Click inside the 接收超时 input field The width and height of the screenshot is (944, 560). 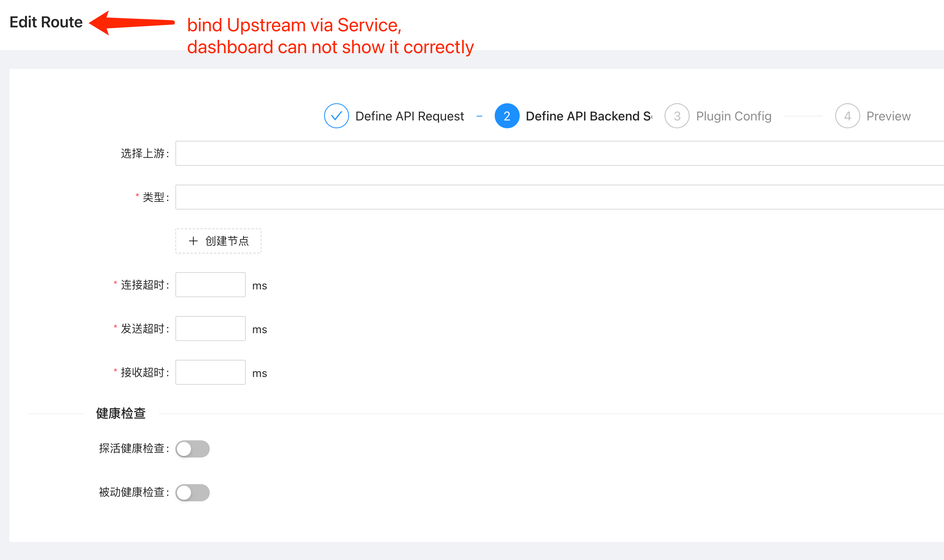tap(210, 372)
